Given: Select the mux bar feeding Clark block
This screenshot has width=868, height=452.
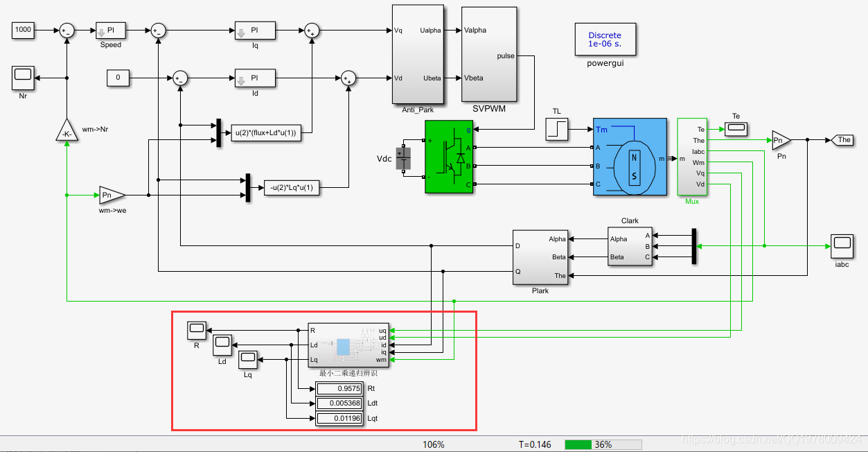Looking at the screenshot, I should click(x=693, y=246).
